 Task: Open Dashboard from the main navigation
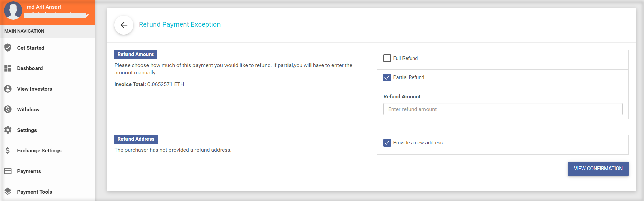[x=30, y=68]
